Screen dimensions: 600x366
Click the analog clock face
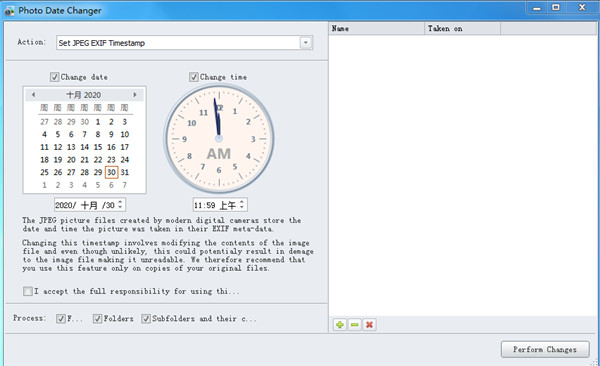click(219, 139)
